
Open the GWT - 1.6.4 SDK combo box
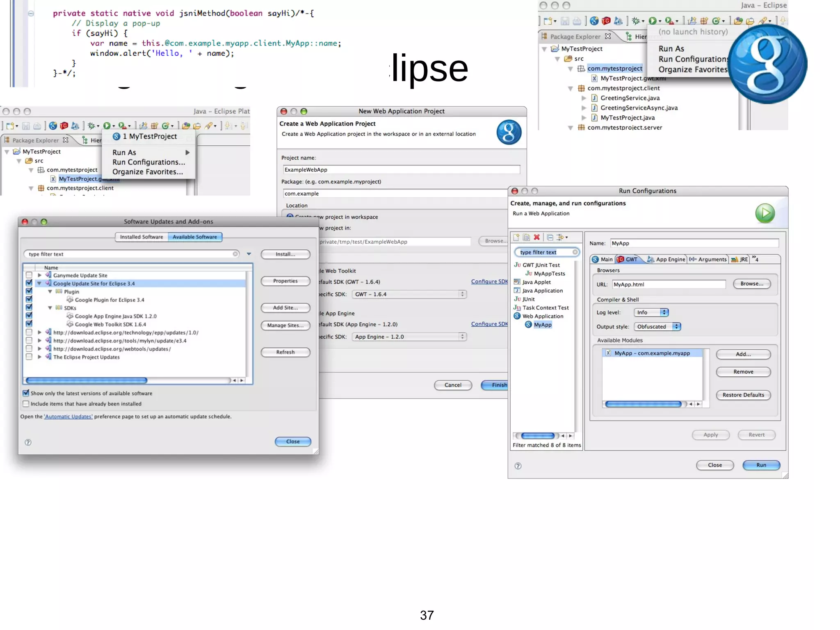pyautogui.click(x=409, y=294)
